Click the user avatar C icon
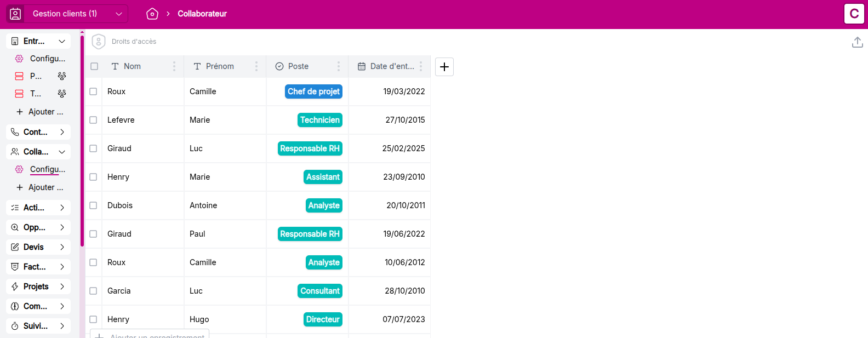 click(x=854, y=14)
